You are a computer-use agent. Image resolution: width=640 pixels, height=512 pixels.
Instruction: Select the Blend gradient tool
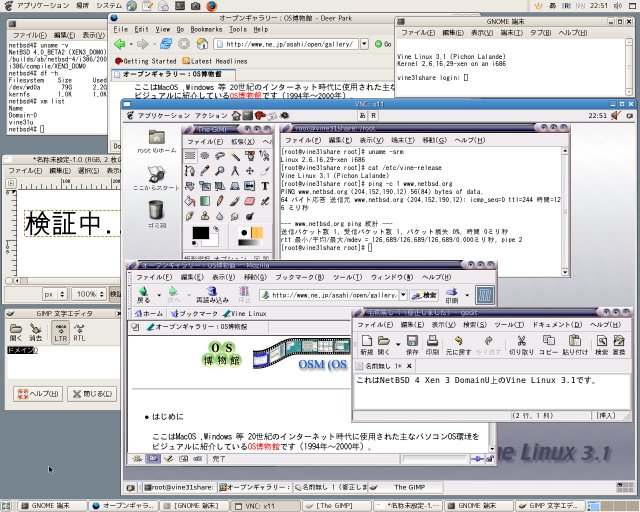click(205, 201)
